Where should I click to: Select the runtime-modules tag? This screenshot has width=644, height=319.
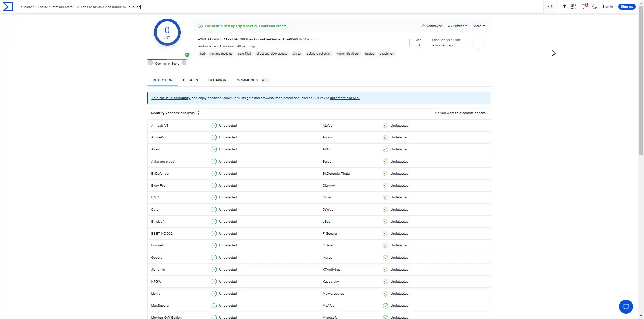click(221, 54)
